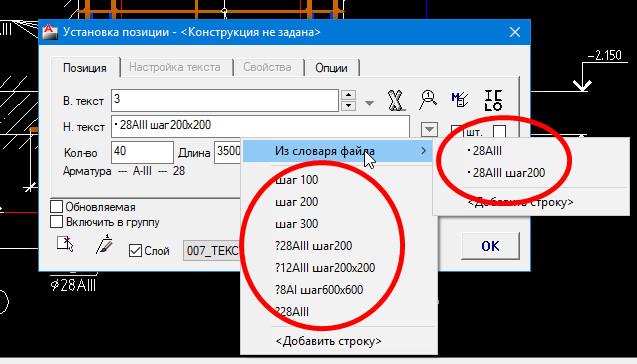Select menu entry шаг 100
This screenshot has height=364, width=637.
pos(297,180)
